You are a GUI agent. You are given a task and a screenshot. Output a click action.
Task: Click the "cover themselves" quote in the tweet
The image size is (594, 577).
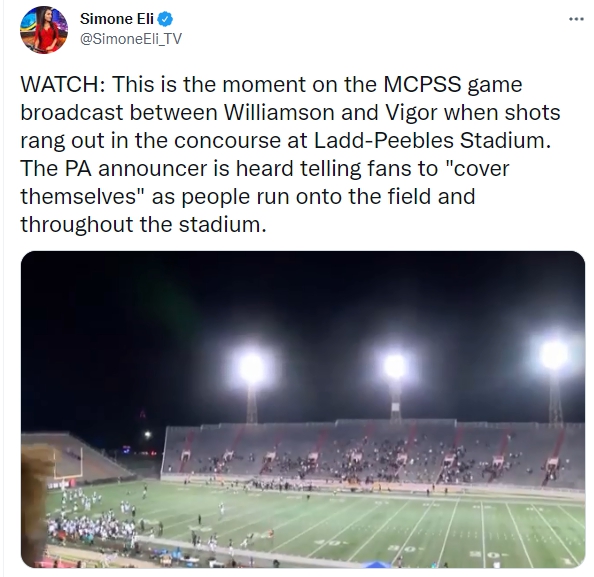[265, 182]
